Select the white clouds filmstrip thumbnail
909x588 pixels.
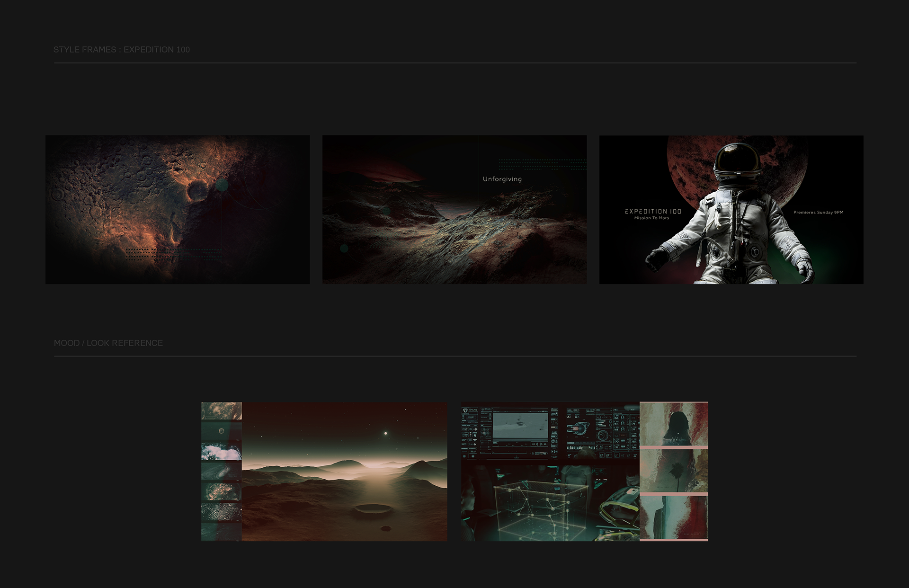point(221,451)
